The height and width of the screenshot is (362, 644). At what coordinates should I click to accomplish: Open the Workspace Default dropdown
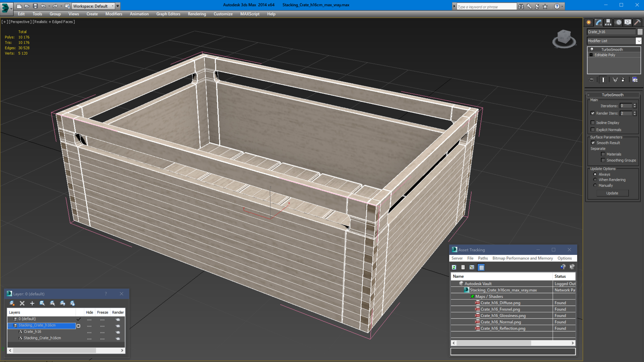tap(112, 6)
